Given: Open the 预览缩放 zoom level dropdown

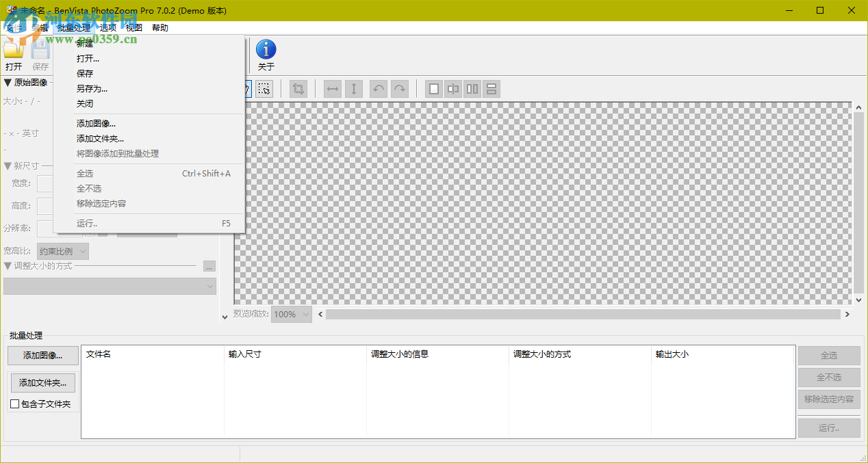Looking at the screenshot, I should 291,314.
